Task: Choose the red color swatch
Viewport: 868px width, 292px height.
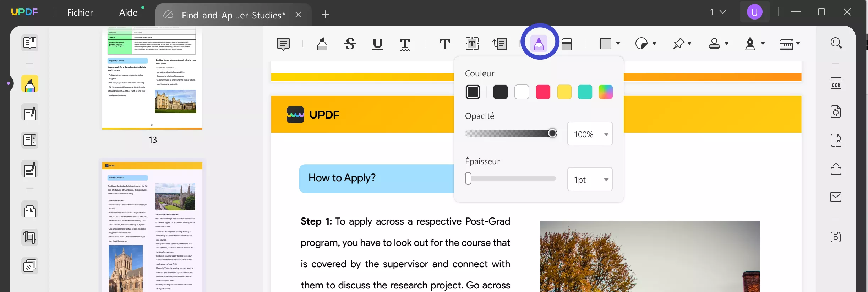Action: pyautogui.click(x=543, y=92)
